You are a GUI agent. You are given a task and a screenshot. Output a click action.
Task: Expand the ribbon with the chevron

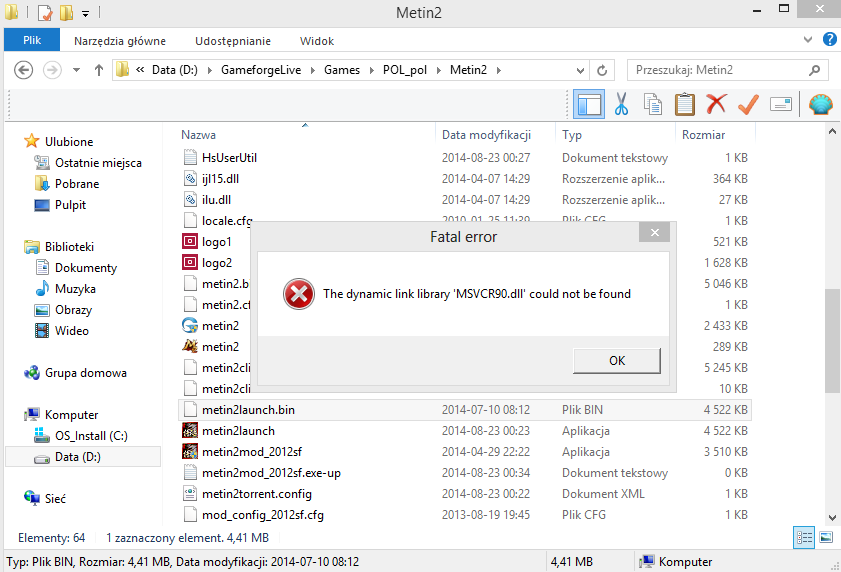point(808,39)
